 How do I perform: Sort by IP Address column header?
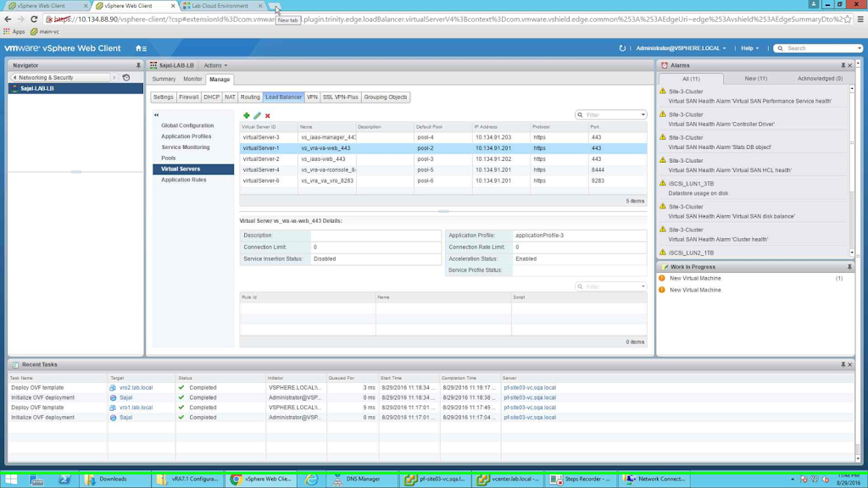501,127
